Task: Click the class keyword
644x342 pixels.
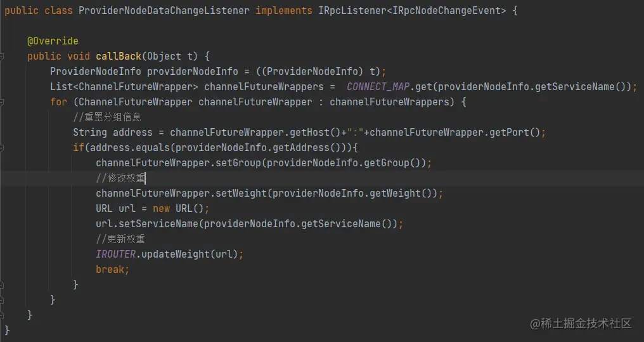Action: (x=58, y=10)
